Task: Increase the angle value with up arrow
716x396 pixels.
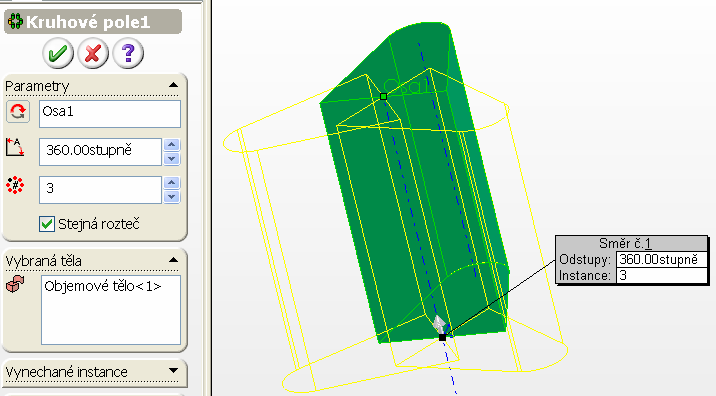Action: pyautogui.click(x=172, y=145)
